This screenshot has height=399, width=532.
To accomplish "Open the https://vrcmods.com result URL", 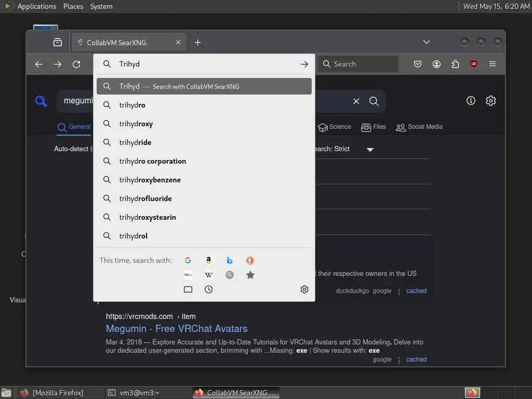I will tap(151, 316).
